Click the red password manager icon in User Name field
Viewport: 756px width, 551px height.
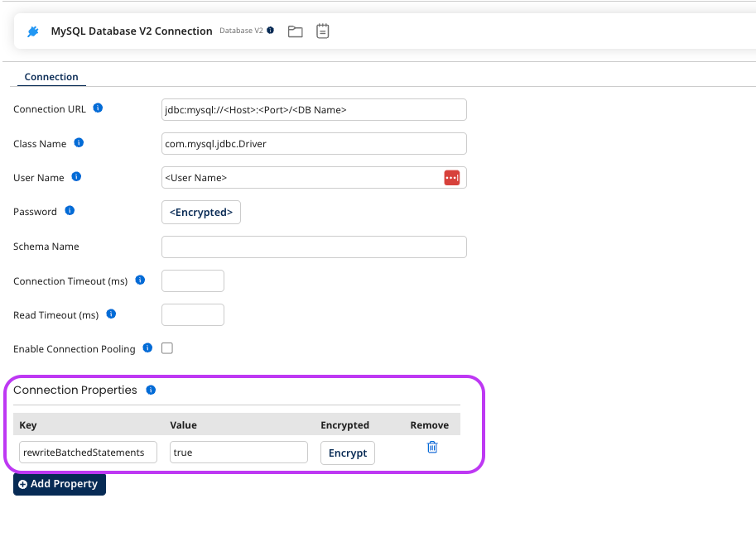point(451,177)
